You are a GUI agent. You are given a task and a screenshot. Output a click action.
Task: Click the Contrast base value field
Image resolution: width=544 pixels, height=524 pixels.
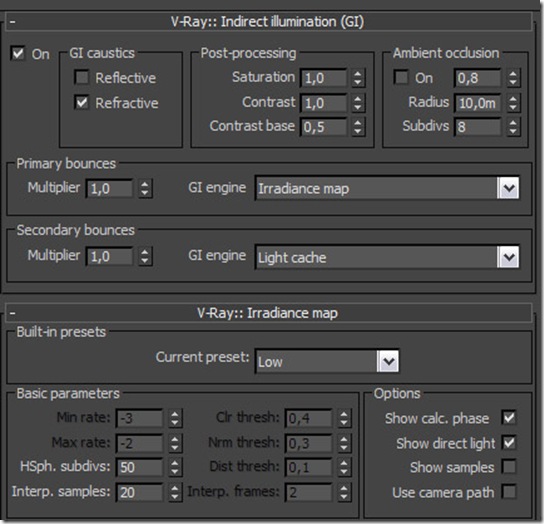tap(324, 127)
